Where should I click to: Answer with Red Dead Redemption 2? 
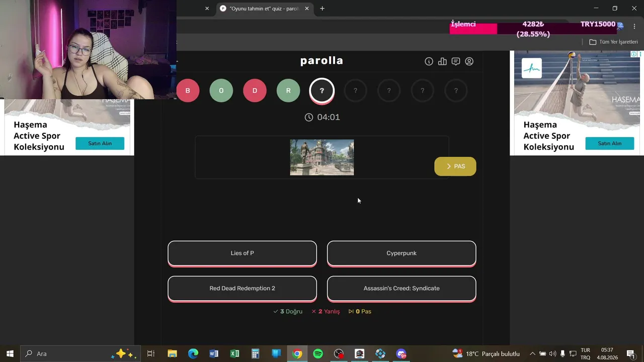(243, 288)
